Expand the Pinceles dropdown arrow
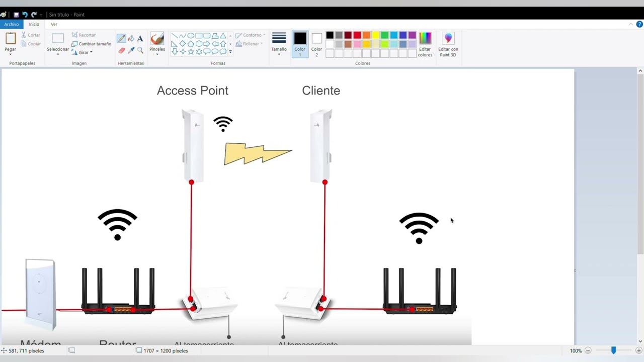Viewport: 644px width, 362px height. 157,54
